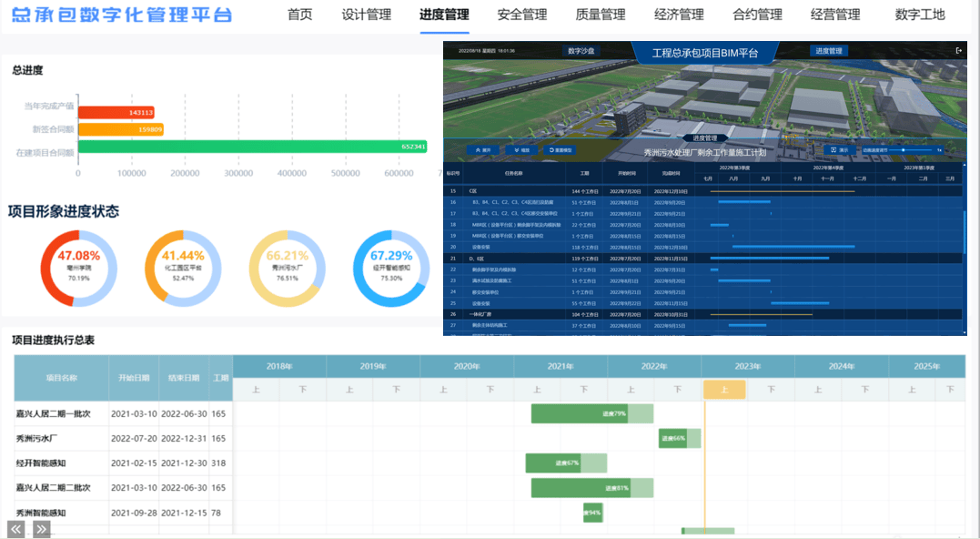
Task: Select the 嘉兴人居二期二批次 project row name
Action: 53,488
